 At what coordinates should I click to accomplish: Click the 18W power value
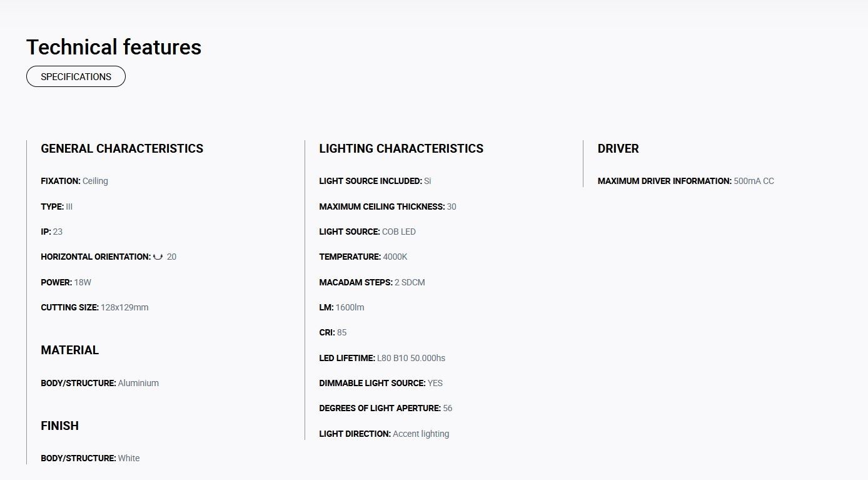83,282
